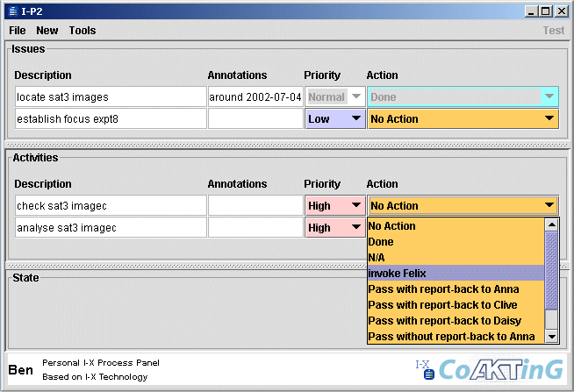
Task: Pick 'Pass with report-back to Anna'
Action: pos(456,289)
